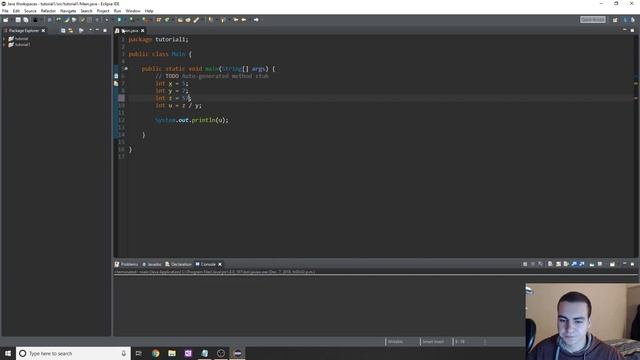Open the Help menu
This screenshot has width=640, height=360.
tap(149, 11)
